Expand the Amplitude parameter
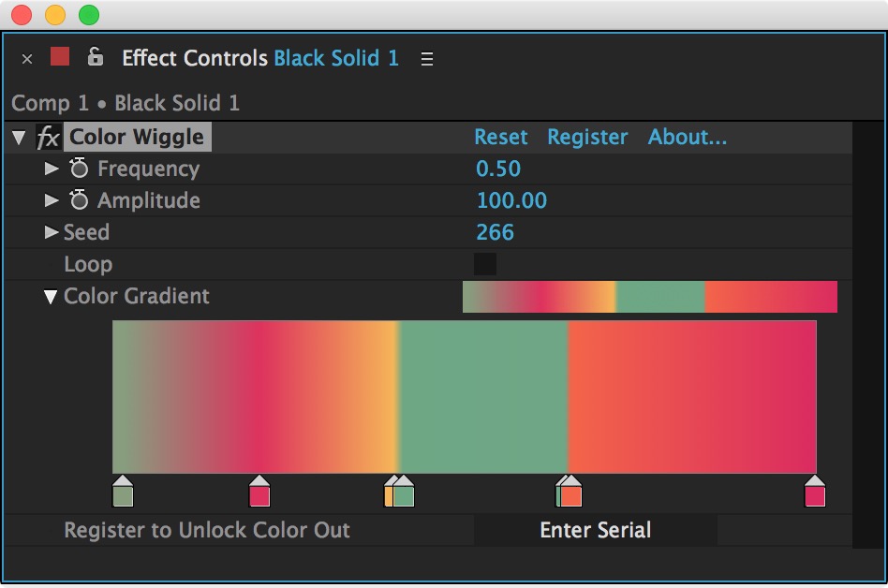888x588 pixels. coord(52,200)
